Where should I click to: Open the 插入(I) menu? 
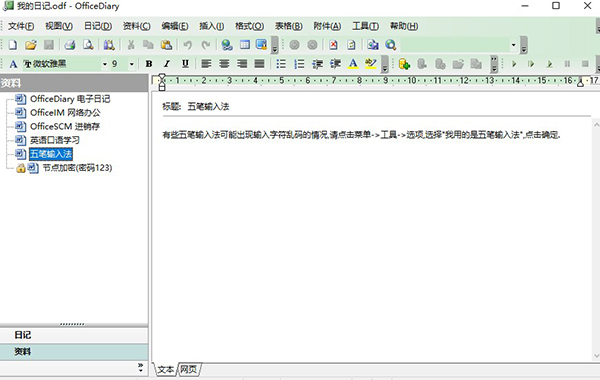212,26
